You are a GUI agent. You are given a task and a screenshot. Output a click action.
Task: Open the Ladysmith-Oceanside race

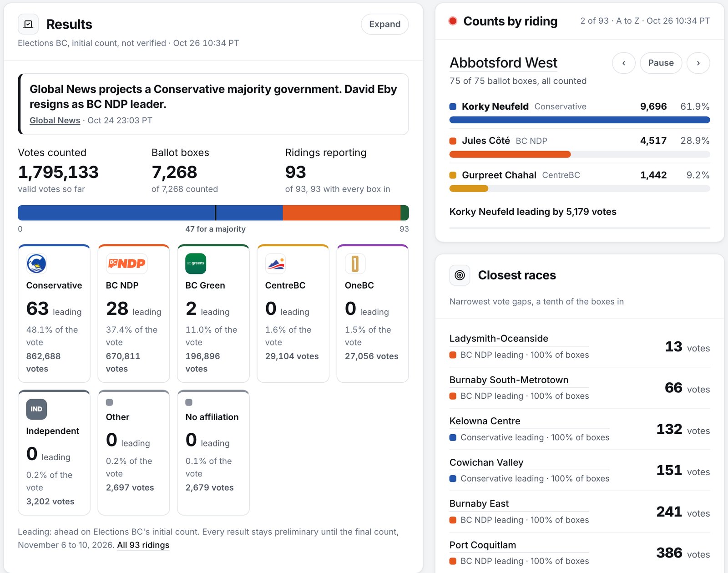point(499,339)
